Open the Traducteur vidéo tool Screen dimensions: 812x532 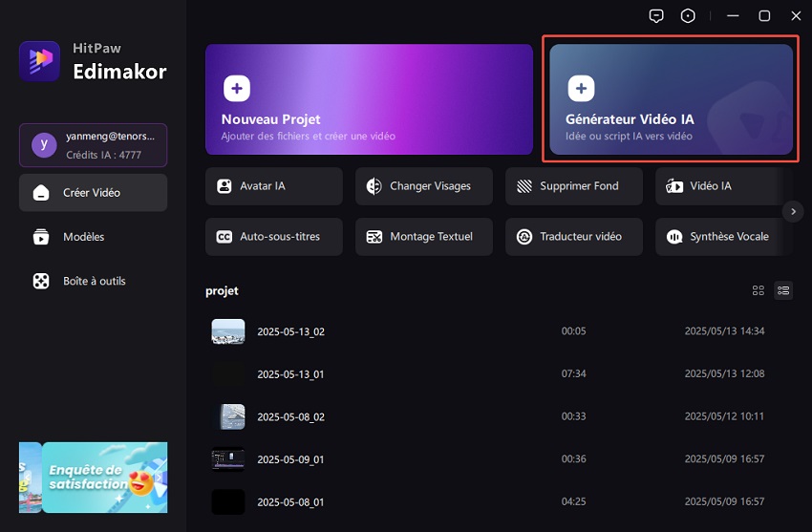click(573, 236)
